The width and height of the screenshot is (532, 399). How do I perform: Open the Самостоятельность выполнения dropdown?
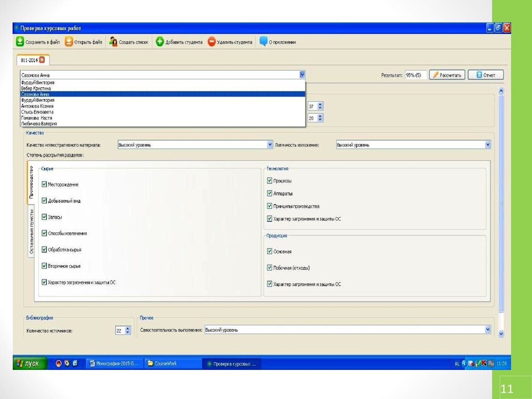[487, 329]
